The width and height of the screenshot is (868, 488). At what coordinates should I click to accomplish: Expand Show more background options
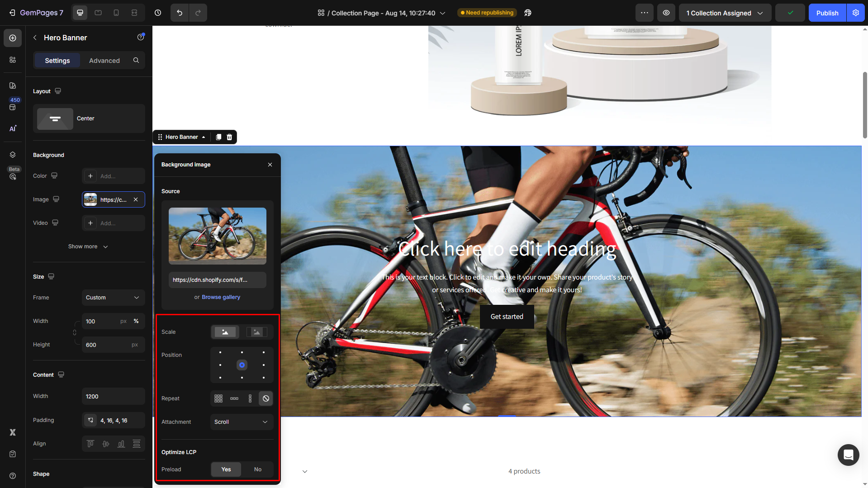click(x=88, y=246)
